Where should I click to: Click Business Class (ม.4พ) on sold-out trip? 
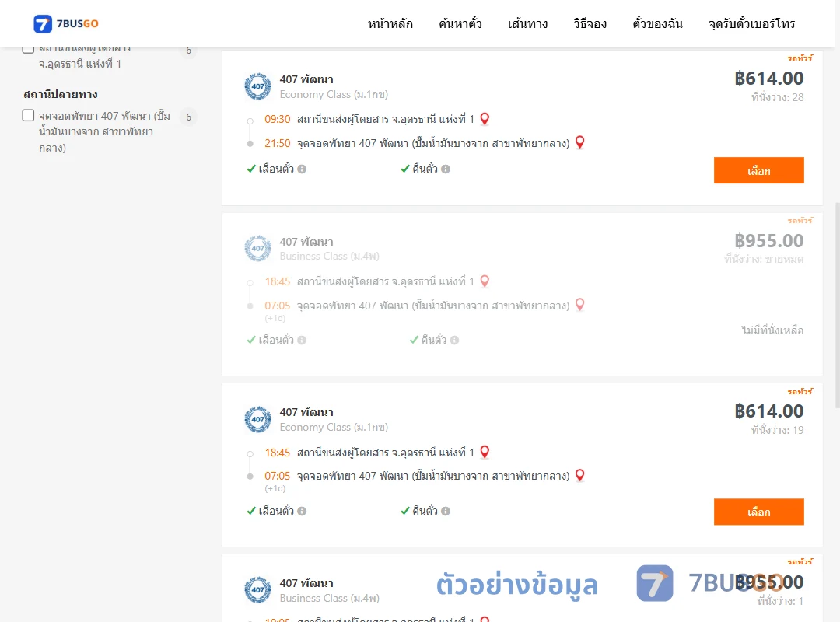(330, 256)
